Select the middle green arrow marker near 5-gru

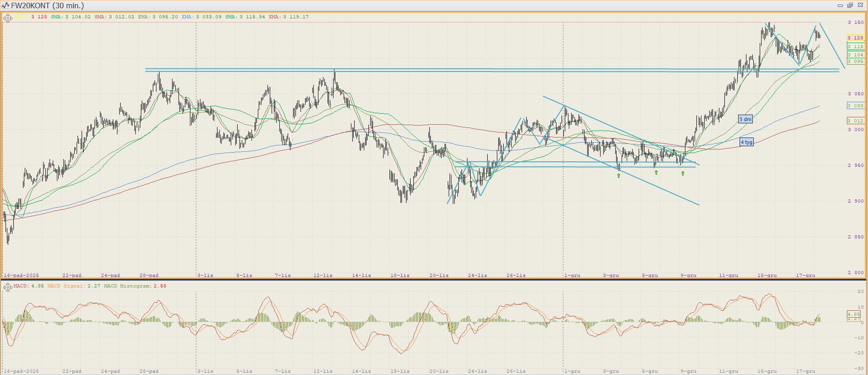click(656, 172)
